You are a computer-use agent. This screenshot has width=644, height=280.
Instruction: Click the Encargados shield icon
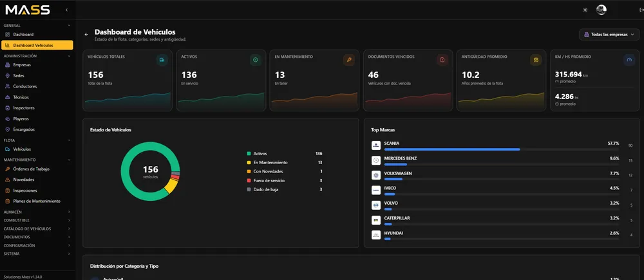click(7, 129)
